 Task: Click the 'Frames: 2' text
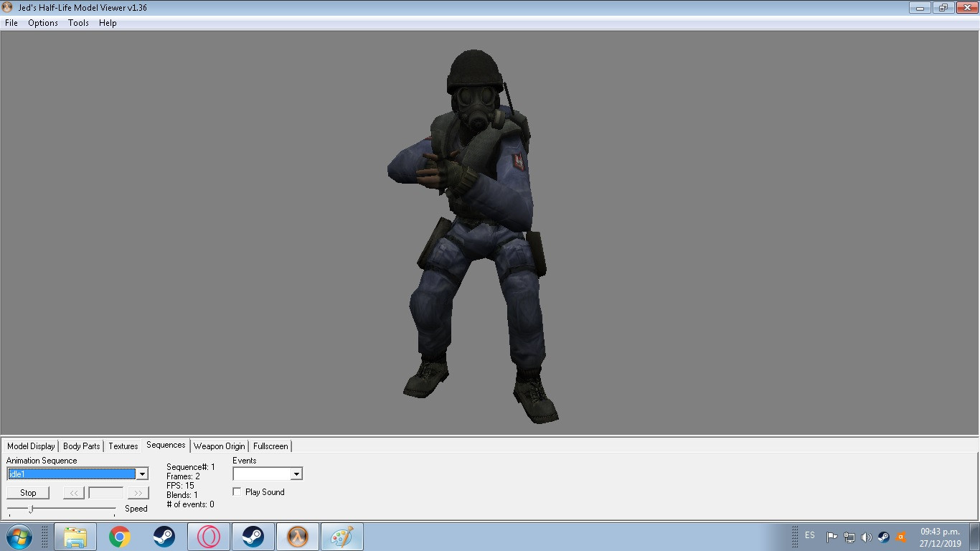point(183,476)
